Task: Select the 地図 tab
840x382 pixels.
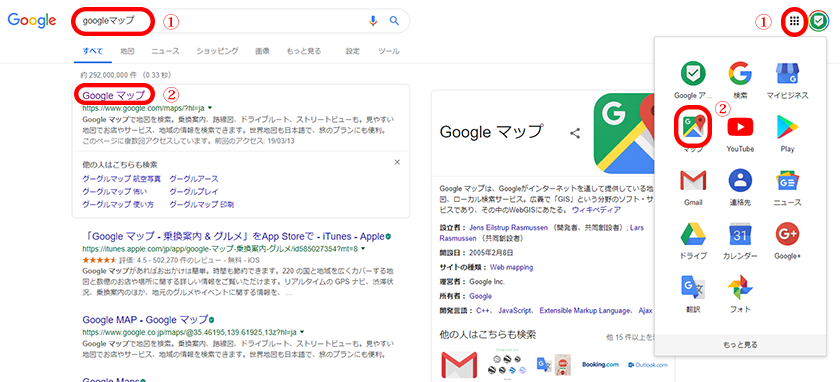Action: point(127,51)
